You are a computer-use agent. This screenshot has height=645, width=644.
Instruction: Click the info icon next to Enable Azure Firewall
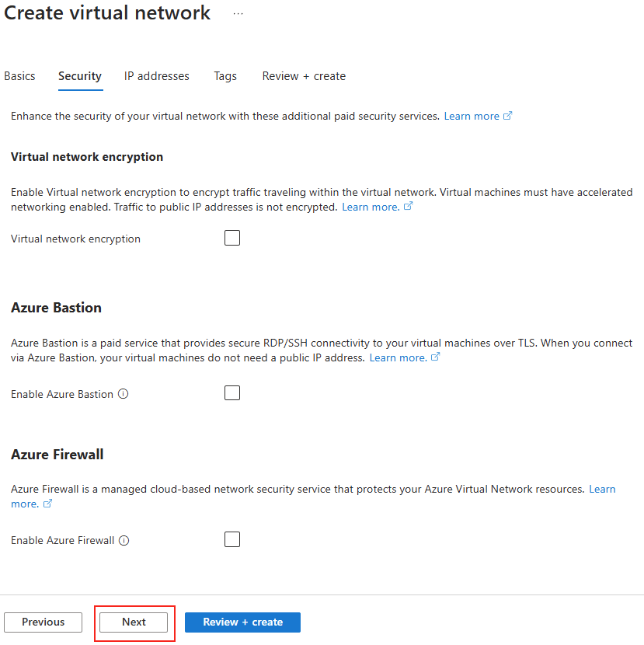click(x=124, y=541)
